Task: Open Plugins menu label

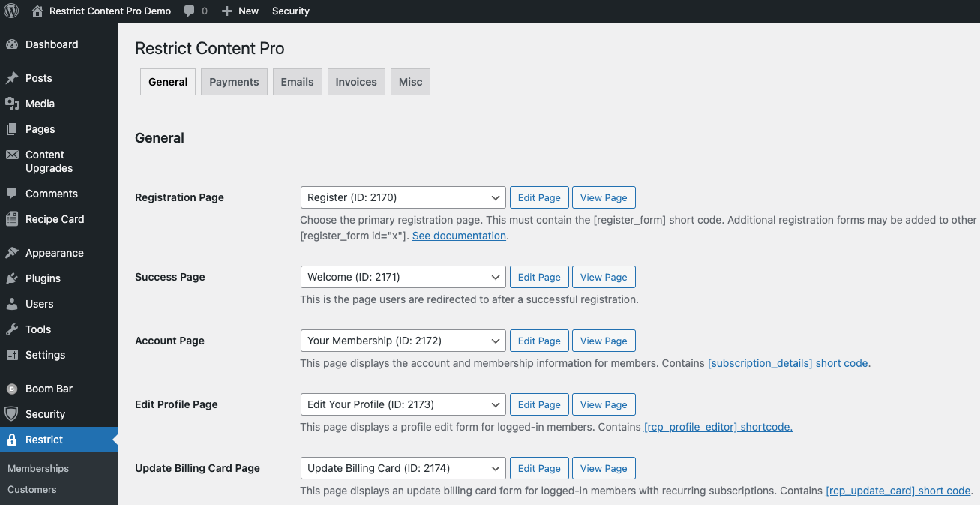Action: point(43,278)
